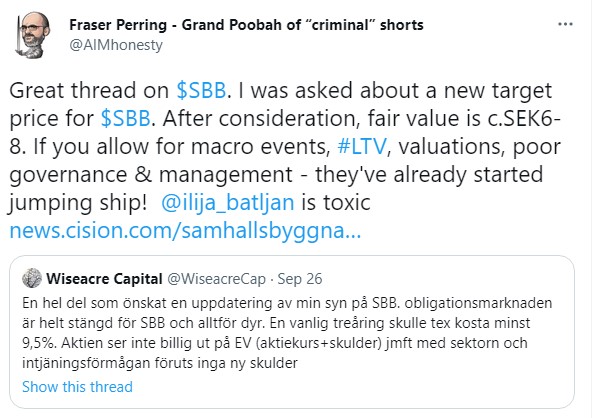The height and width of the screenshot is (418, 594).
Task: Click Wiseacre Capital's small avatar
Action: [x=32, y=278]
